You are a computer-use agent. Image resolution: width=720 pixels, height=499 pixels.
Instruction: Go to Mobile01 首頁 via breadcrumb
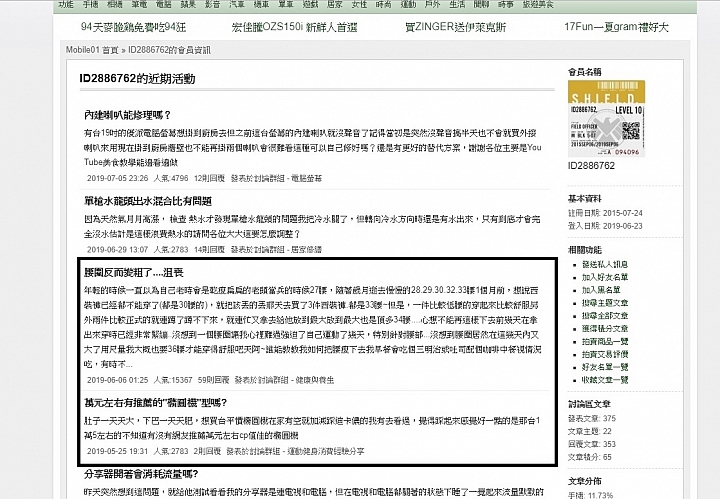[92, 50]
